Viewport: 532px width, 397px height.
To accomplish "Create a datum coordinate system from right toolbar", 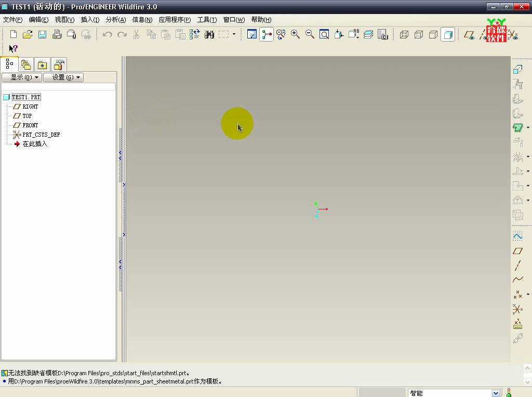I will (x=518, y=309).
